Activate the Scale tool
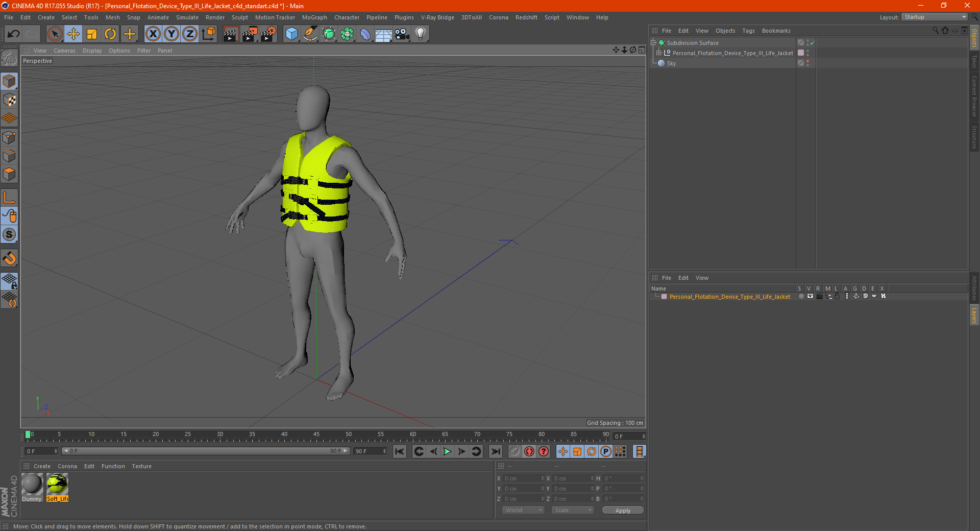Screen dimensions: 980x531 92,34
